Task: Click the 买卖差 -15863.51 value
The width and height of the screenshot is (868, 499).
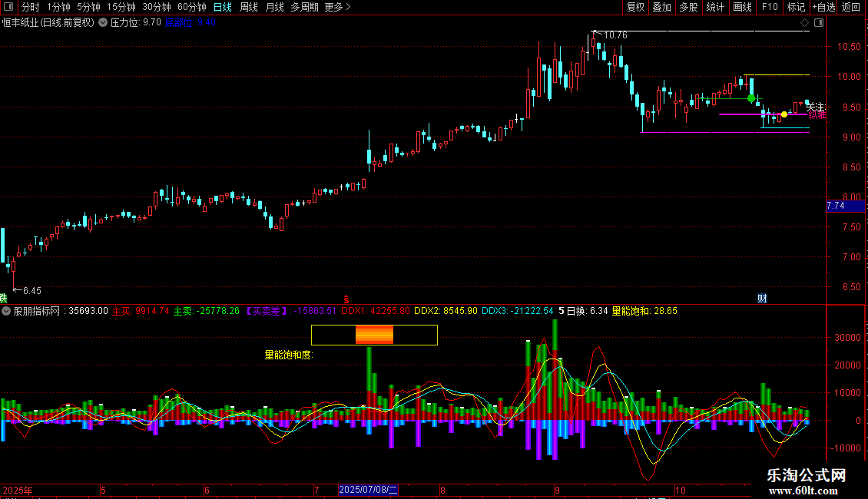Action: [290, 311]
